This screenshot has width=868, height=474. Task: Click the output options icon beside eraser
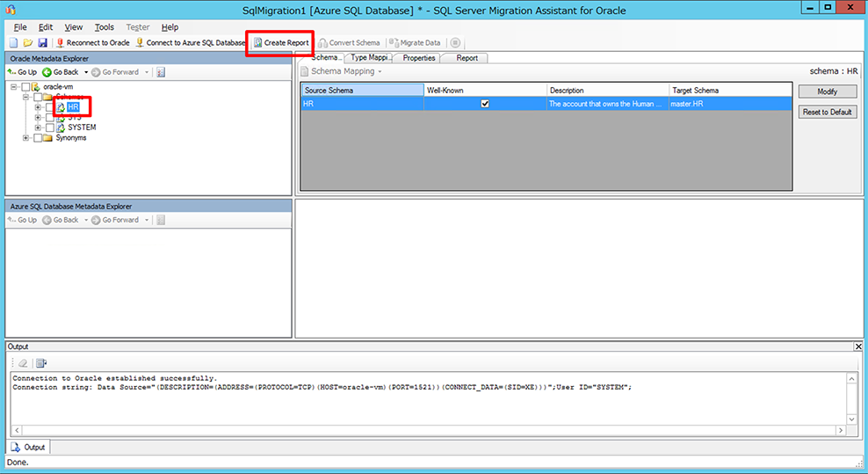pyautogui.click(x=41, y=363)
